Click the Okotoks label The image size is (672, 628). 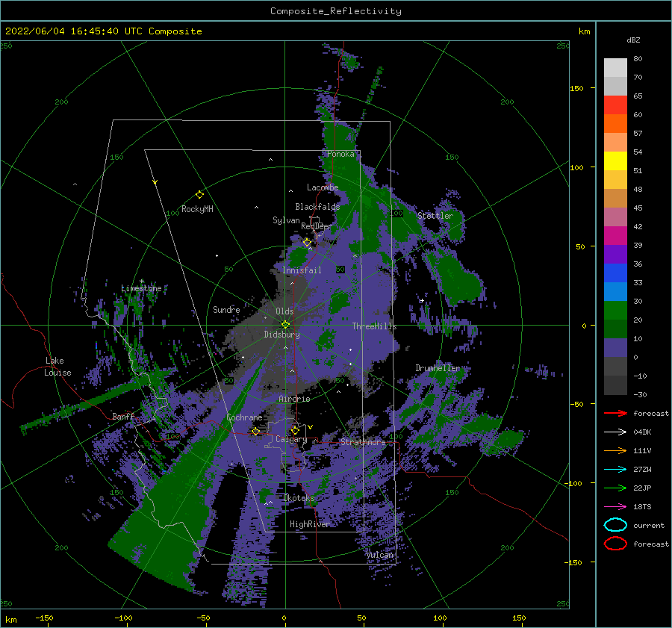[299, 497]
